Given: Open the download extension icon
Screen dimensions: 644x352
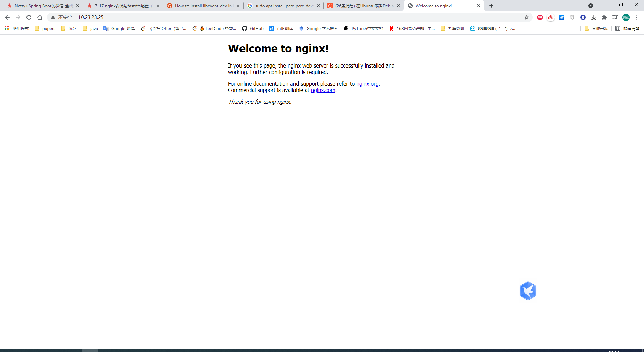Looking at the screenshot, I should [x=594, y=17].
